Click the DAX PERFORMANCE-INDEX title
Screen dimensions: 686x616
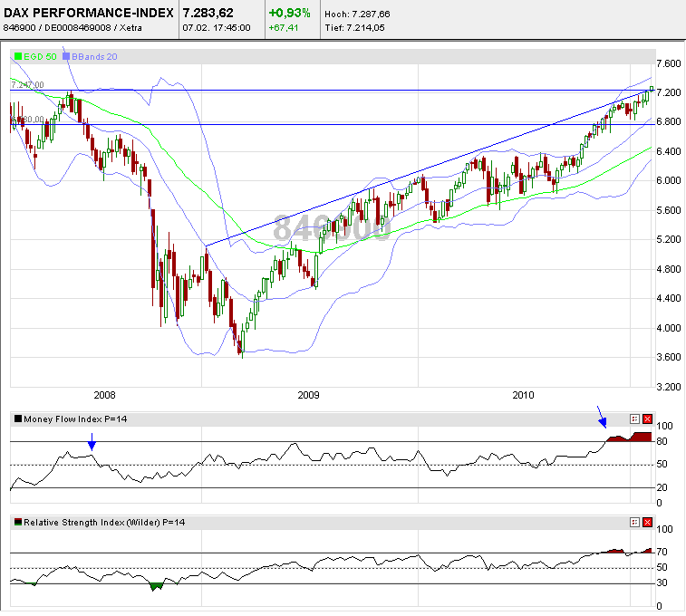pos(89,13)
